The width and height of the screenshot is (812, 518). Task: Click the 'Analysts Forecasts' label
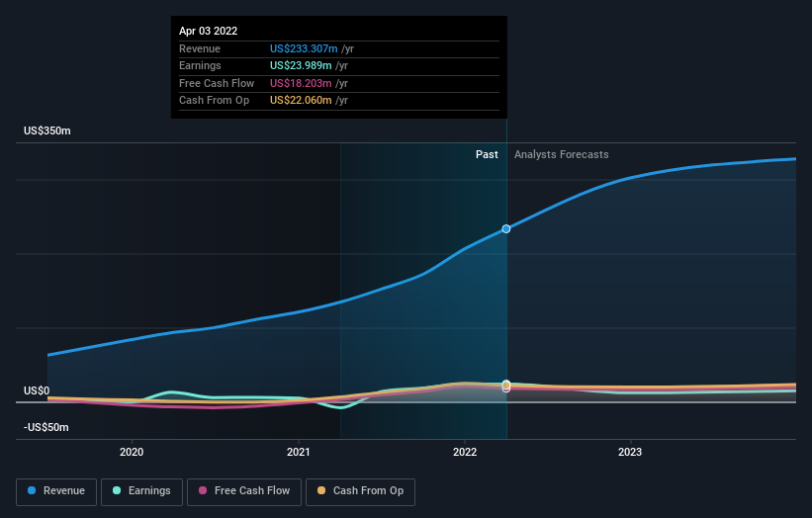562,155
